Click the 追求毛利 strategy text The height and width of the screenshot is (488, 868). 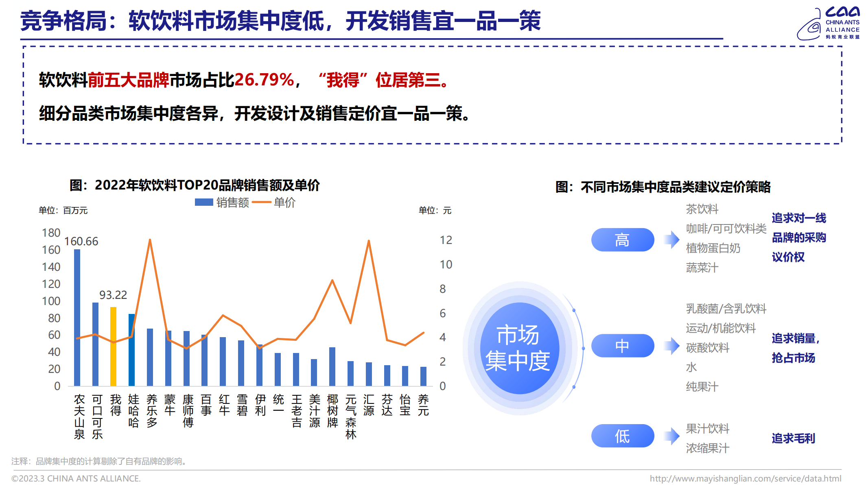pos(793,438)
